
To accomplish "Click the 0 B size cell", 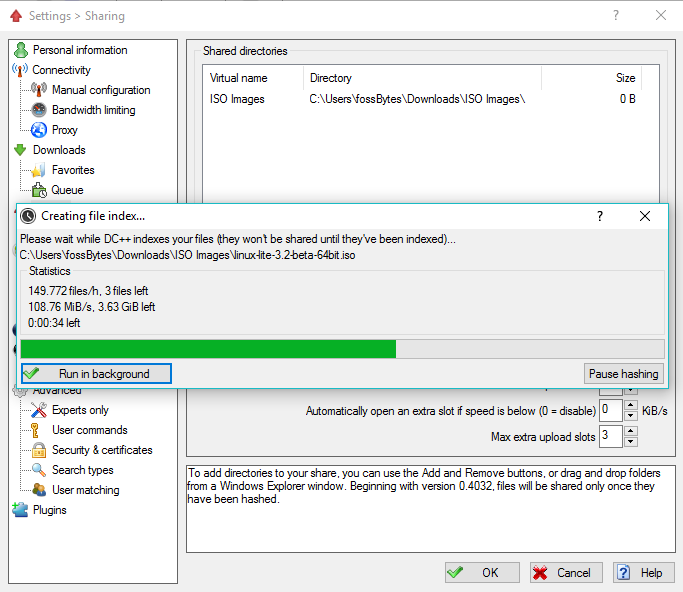I will (627, 99).
